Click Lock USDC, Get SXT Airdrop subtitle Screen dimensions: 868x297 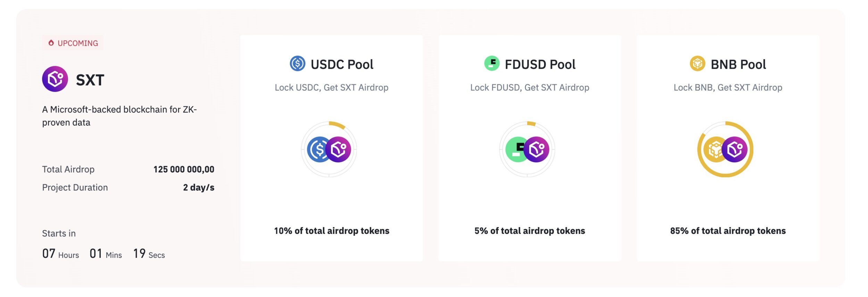coord(332,87)
